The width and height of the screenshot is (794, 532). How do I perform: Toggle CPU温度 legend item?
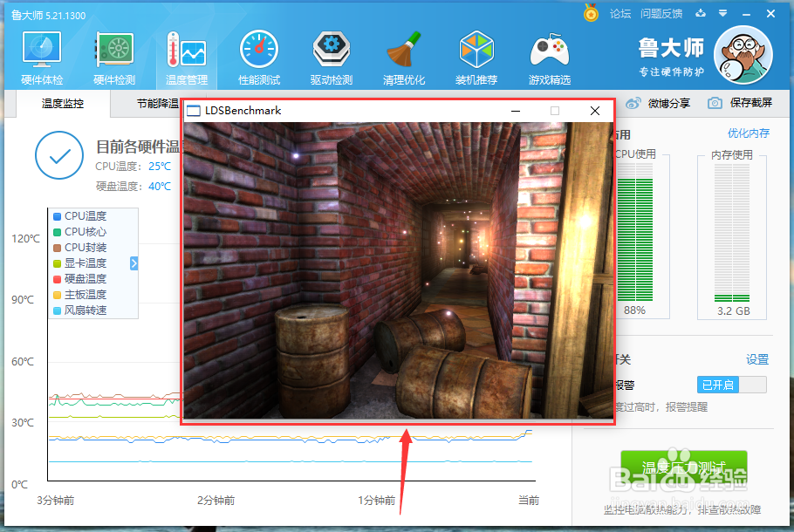(80, 216)
